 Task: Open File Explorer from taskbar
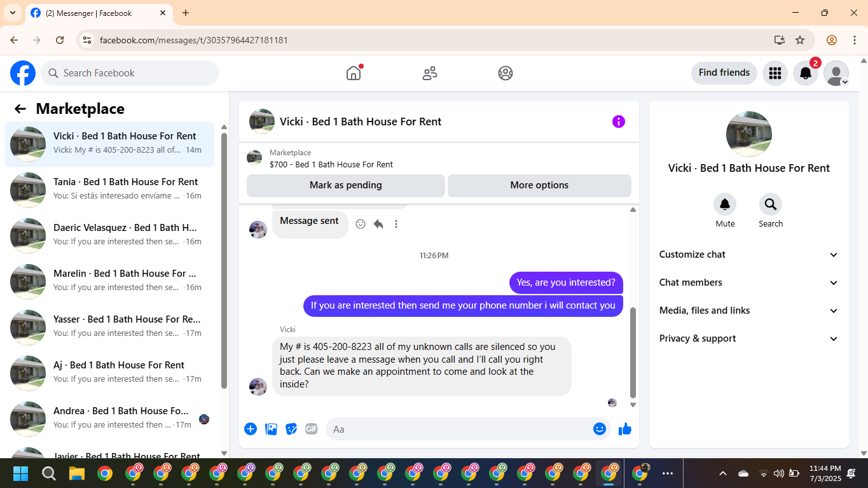[x=77, y=473]
